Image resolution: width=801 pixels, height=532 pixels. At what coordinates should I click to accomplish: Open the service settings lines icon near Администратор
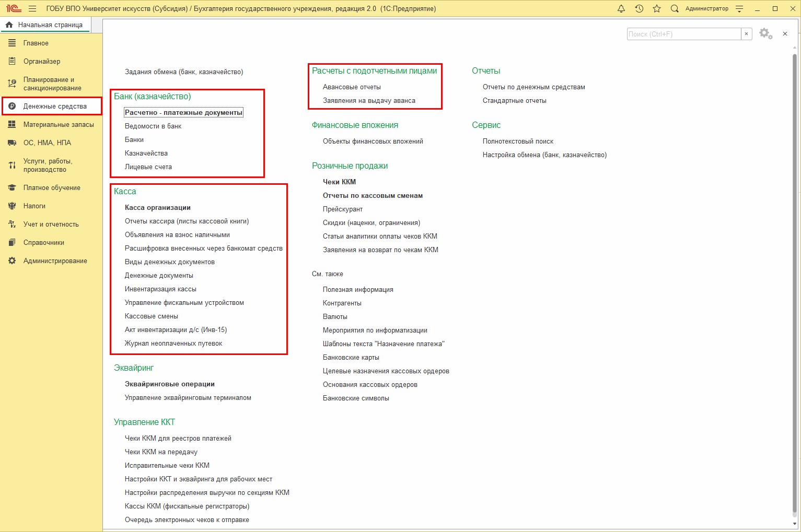pyautogui.click(x=739, y=9)
